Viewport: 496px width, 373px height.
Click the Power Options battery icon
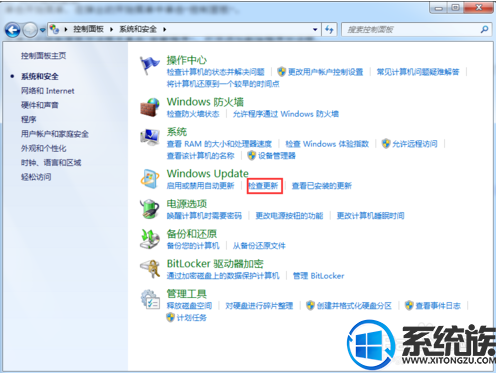pos(149,209)
